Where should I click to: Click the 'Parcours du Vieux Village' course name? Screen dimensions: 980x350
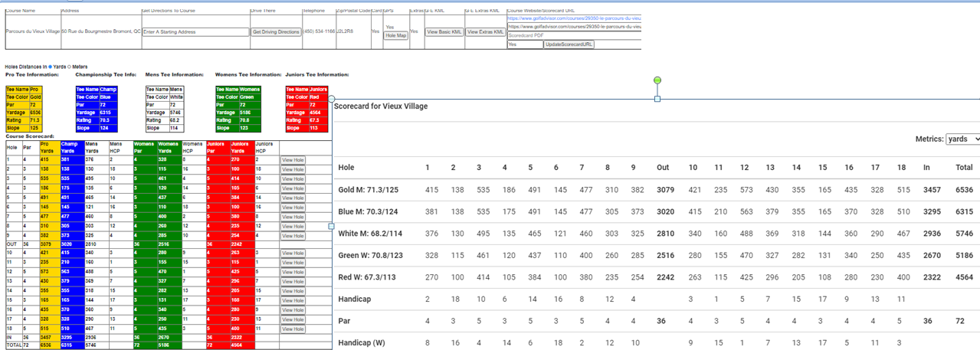(32, 32)
